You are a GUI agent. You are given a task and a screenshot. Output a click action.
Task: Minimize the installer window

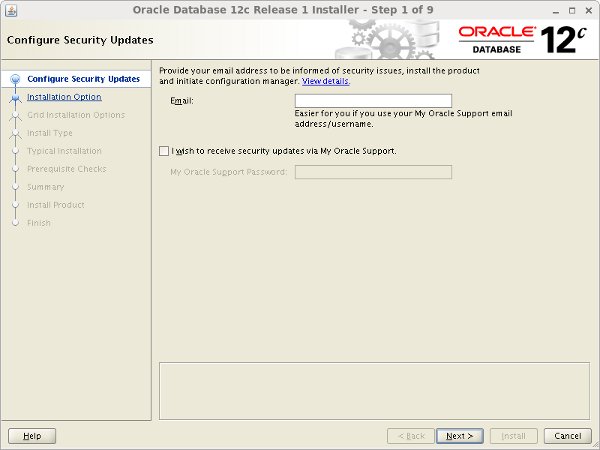tap(556, 11)
